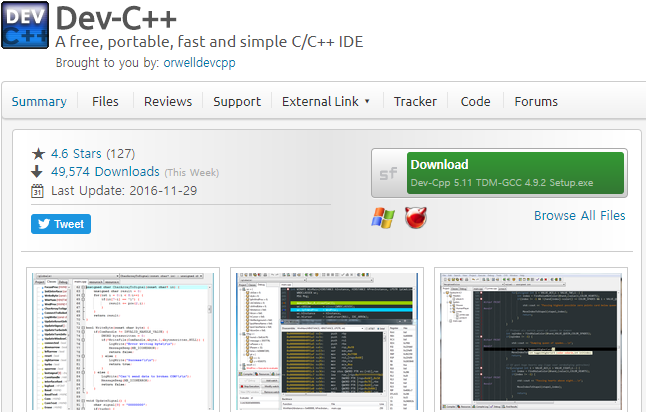Open the Files tab
Viewport: 646px width, 412px height.
(105, 101)
